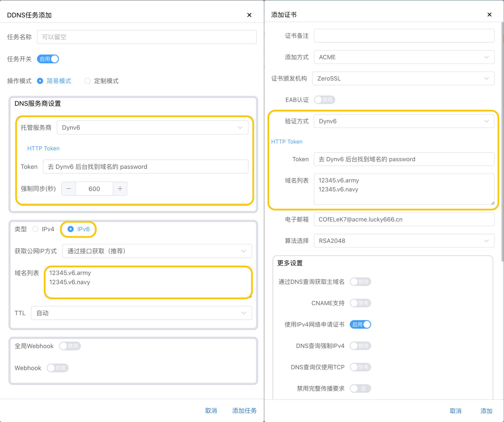Click 取消 in the certificate dialog
Screen dimensions: 504x422
(455, 411)
